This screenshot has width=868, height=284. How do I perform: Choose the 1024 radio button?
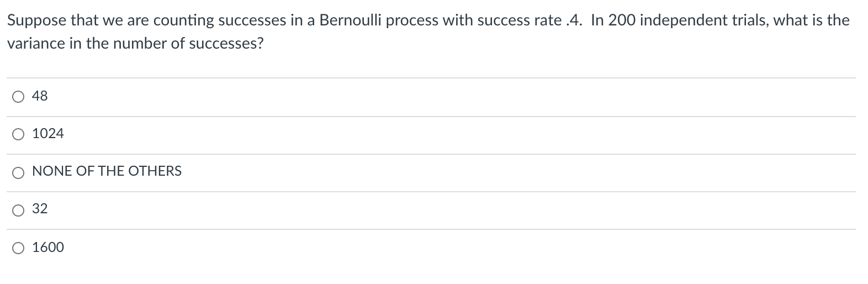(18, 134)
